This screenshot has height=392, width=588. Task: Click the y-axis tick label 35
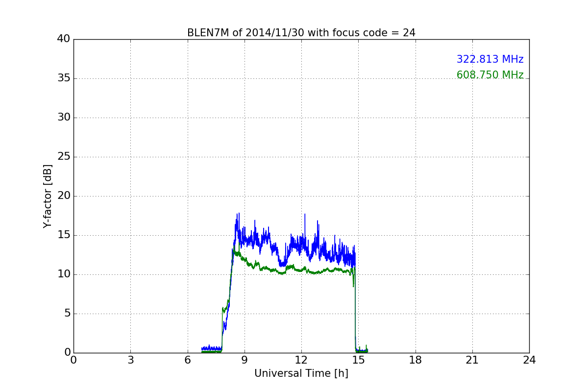tap(63, 78)
